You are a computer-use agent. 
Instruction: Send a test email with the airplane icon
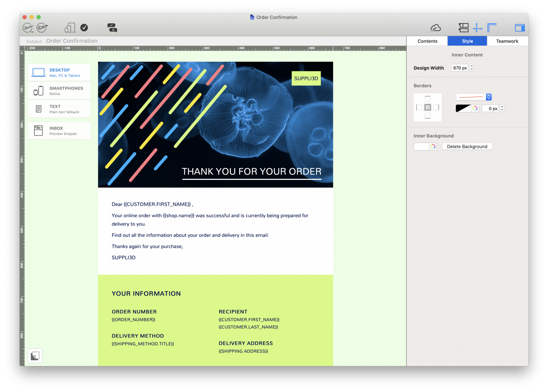click(28, 27)
